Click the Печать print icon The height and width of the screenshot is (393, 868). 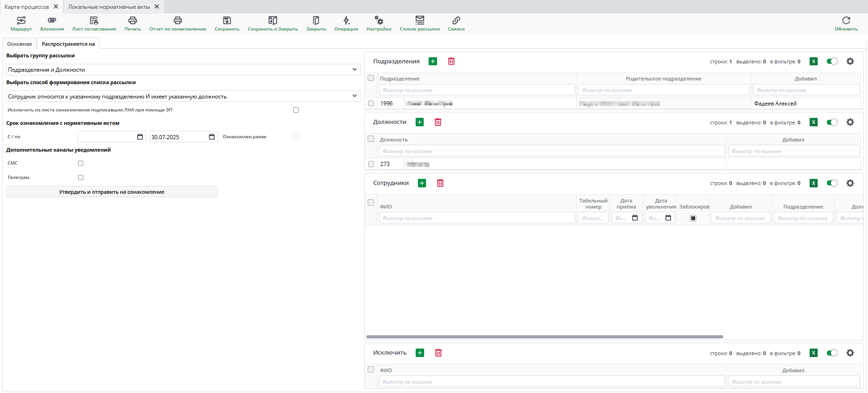(133, 20)
